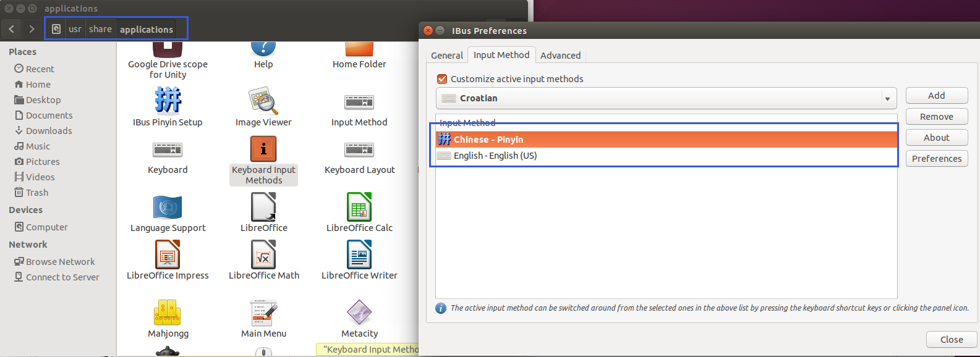The width and height of the screenshot is (980, 357).
Task: Select English - English (US) row
Action: [667, 156]
